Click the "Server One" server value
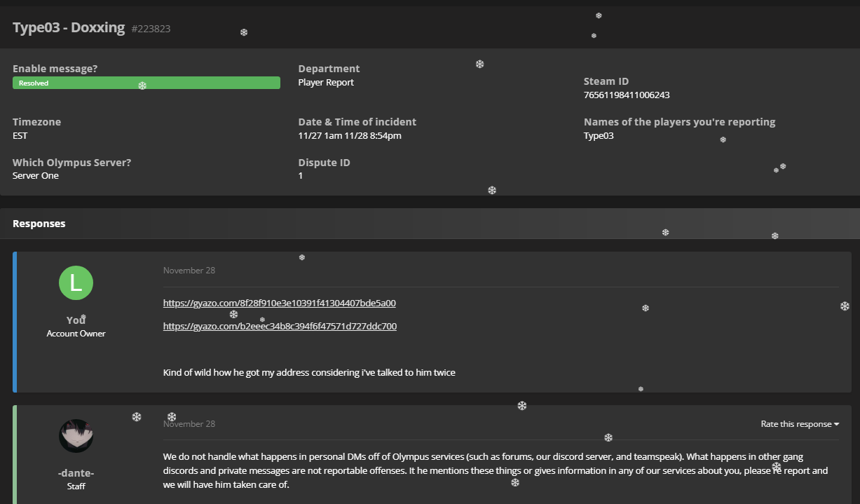 [36, 176]
